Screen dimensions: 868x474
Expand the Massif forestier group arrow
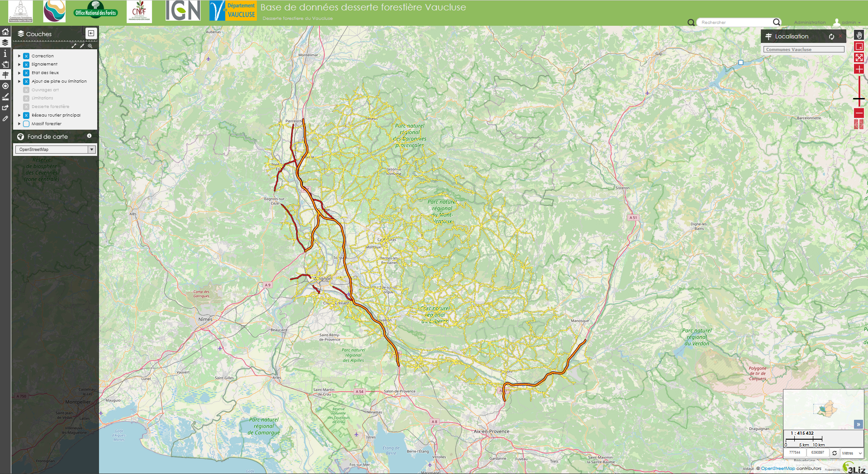[x=19, y=124]
